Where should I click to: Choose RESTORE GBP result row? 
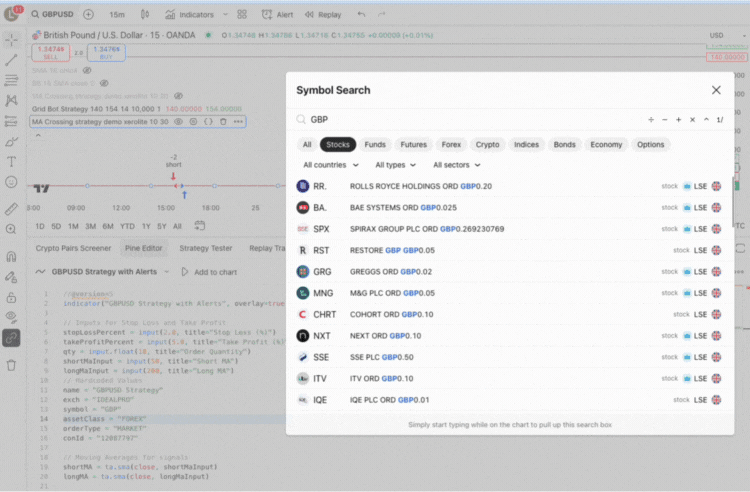(x=510, y=250)
